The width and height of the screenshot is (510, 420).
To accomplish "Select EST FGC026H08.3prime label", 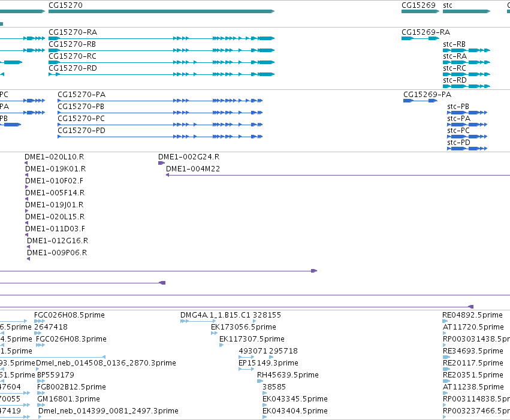I will click(71, 339).
